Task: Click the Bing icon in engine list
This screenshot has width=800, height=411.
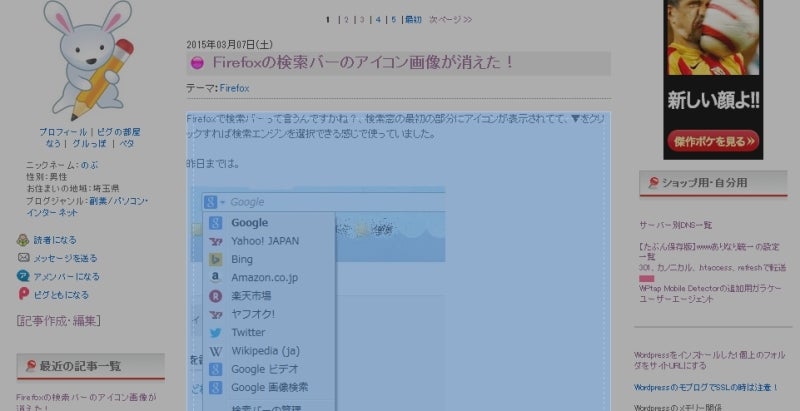Action: click(x=216, y=260)
